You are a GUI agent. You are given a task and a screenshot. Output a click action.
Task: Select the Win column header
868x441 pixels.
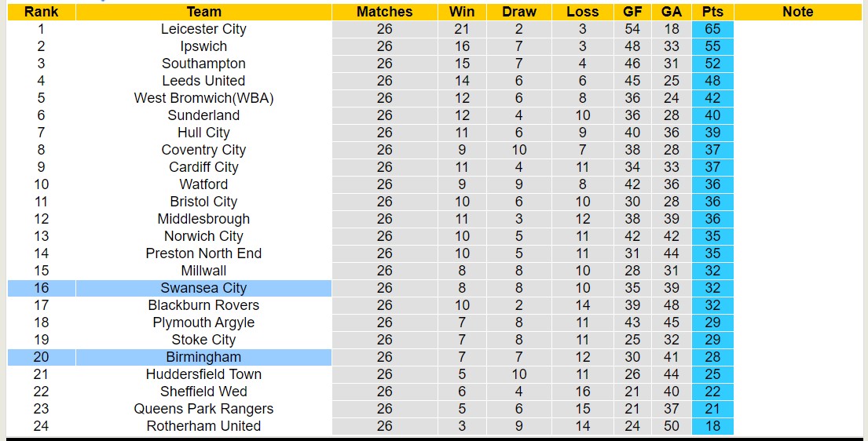(x=462, y=12)
